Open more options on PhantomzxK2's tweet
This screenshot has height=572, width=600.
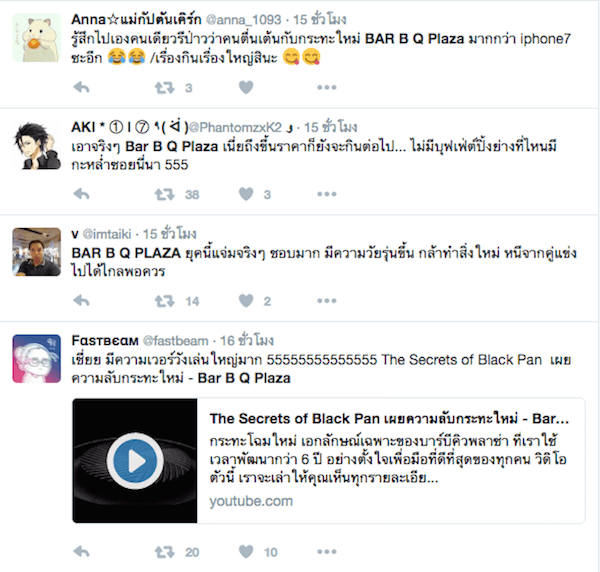326,194
